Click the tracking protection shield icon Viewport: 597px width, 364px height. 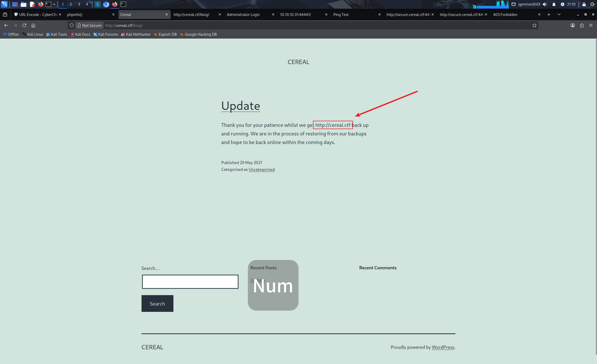point(72,25)
